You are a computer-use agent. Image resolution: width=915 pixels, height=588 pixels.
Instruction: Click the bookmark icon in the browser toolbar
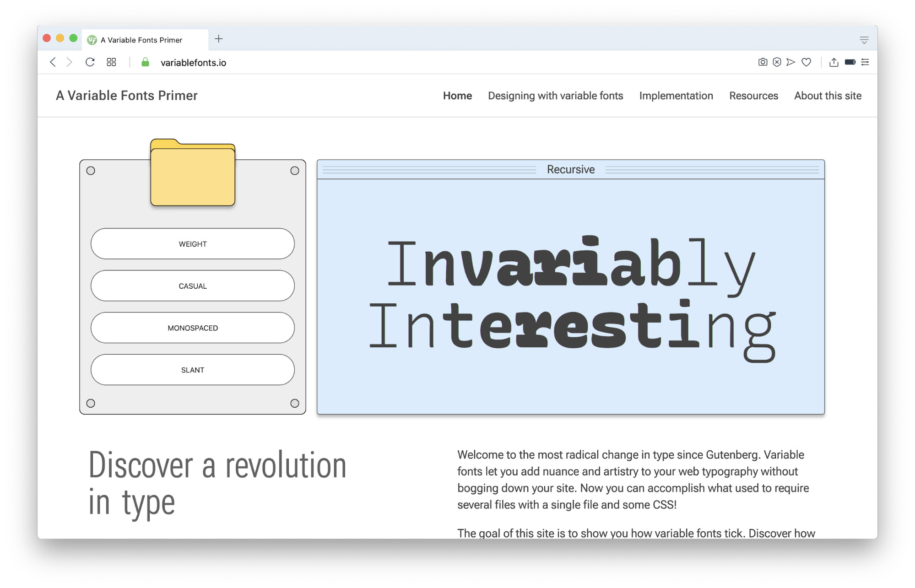pos(807,62)
